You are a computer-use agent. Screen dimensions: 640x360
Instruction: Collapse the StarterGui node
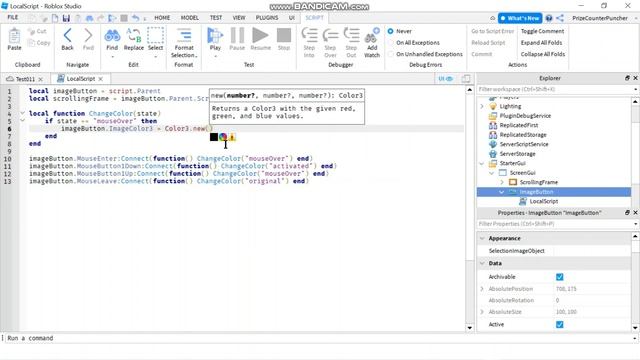tap(482, 163)
